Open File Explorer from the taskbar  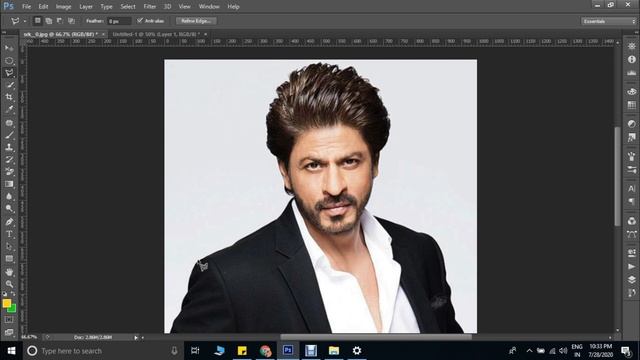tap(334, 351)
